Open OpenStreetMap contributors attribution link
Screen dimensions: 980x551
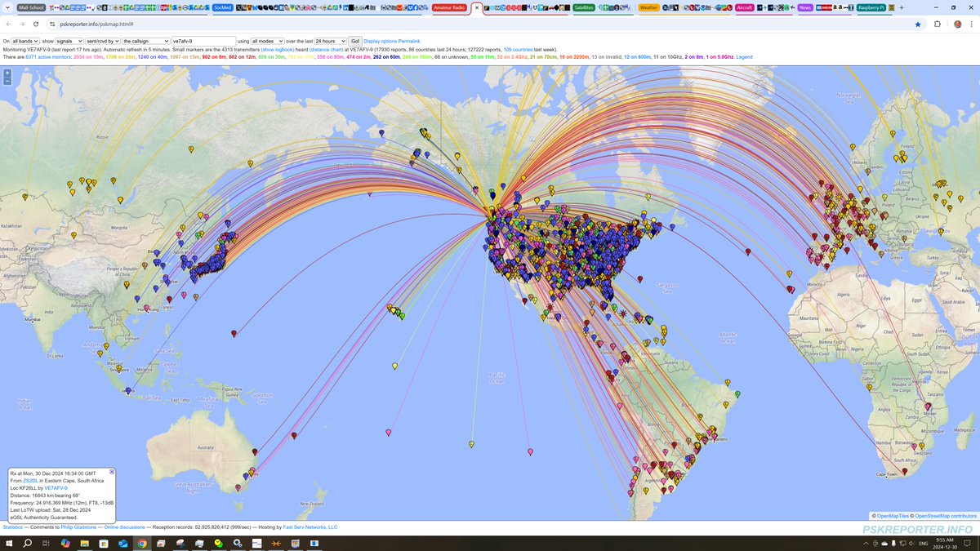click(x=946, y=516)
